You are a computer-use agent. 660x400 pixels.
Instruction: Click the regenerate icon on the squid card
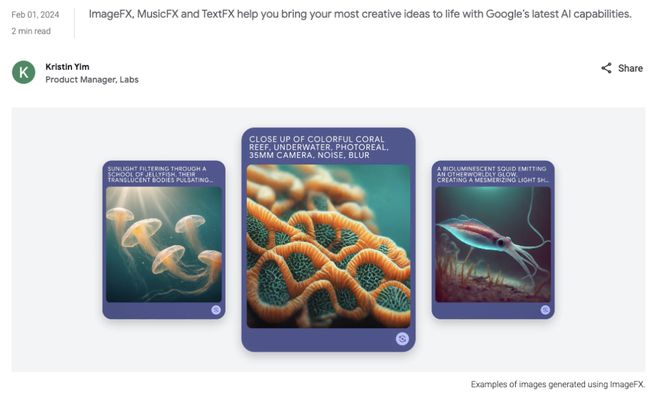[545, 310]
